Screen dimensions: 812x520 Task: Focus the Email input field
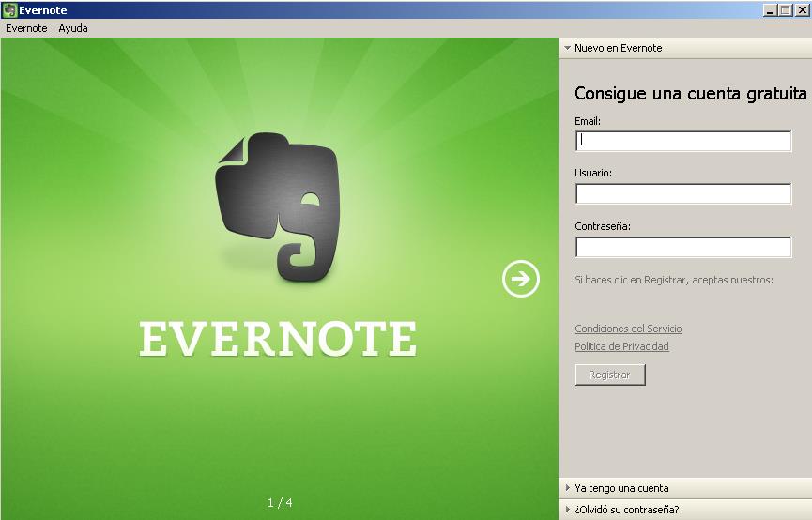click(683, 141)
